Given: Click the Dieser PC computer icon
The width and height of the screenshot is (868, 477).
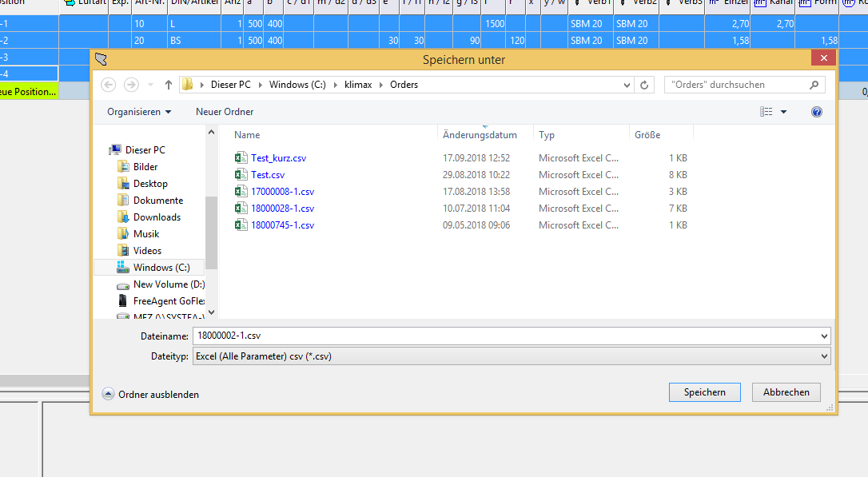Looking at the screenshot, I should [115, 149].
